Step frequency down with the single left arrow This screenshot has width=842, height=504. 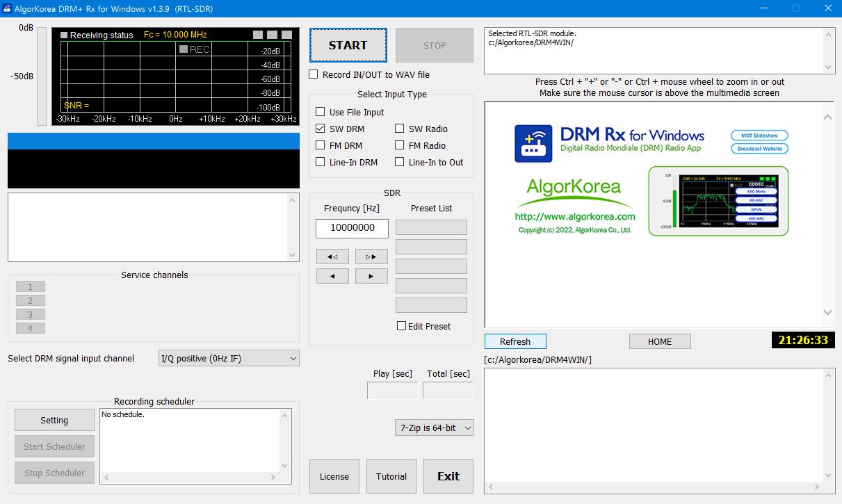tap(332, 276)
